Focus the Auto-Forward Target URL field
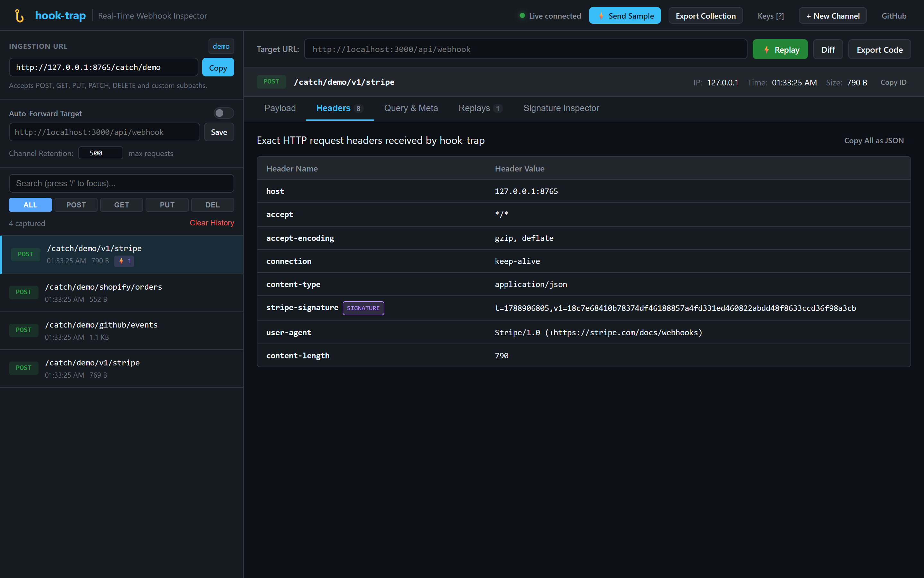 pyautogui.click(x=104, y=132)
